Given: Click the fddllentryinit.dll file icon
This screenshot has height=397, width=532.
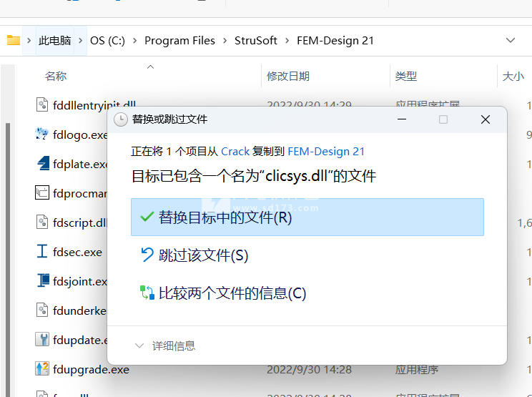Looking at the screenshot, I should pos(42,104).
